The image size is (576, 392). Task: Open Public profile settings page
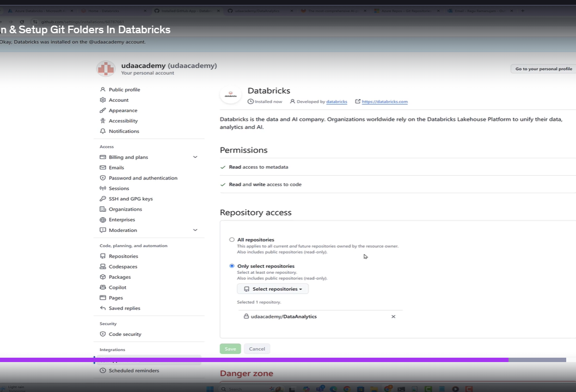tap(124, 90)
